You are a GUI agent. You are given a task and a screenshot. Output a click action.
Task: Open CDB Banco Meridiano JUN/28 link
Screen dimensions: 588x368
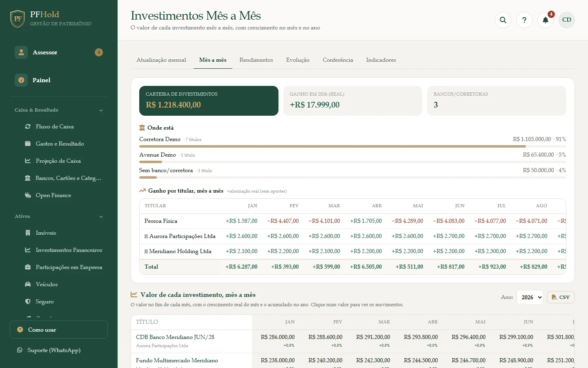175,337
